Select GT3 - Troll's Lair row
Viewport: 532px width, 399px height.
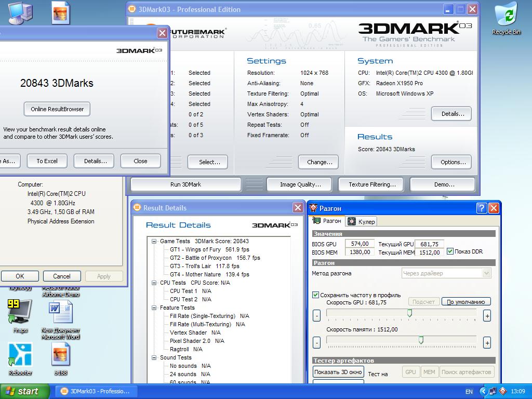pos(204,266)
